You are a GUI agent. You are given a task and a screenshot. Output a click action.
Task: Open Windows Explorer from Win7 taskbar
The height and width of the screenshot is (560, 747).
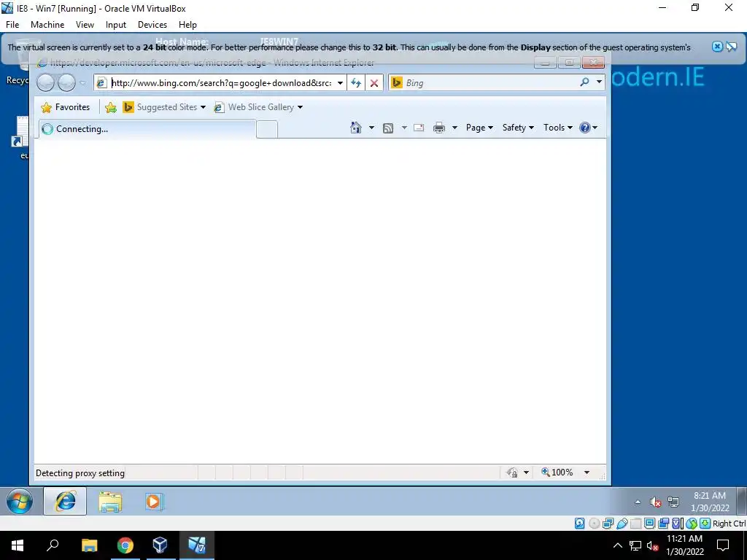pos(110,502)
